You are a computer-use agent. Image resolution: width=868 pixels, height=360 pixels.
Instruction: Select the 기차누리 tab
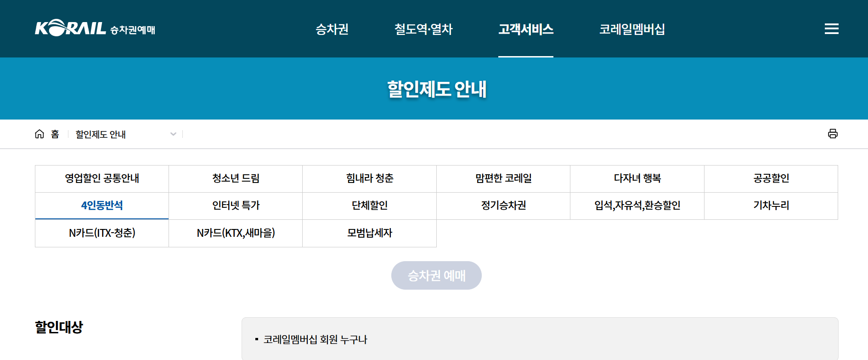point(771,206)
